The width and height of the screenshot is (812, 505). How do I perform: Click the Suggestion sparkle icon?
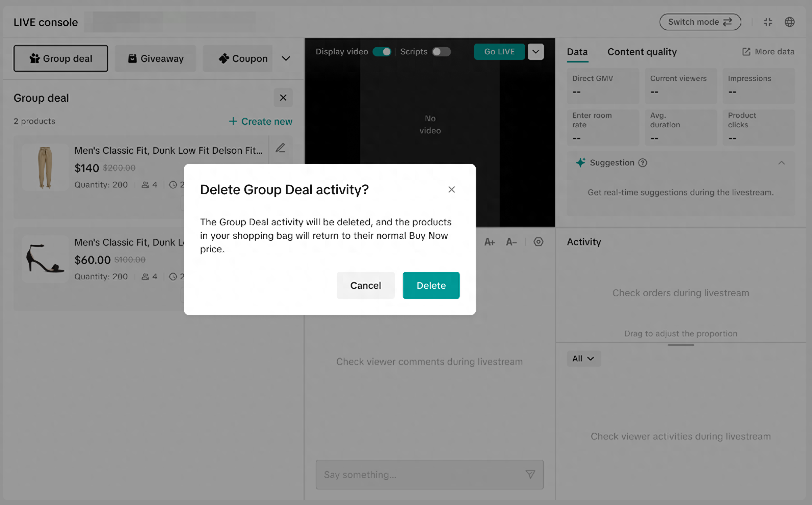tap(580, 162)
